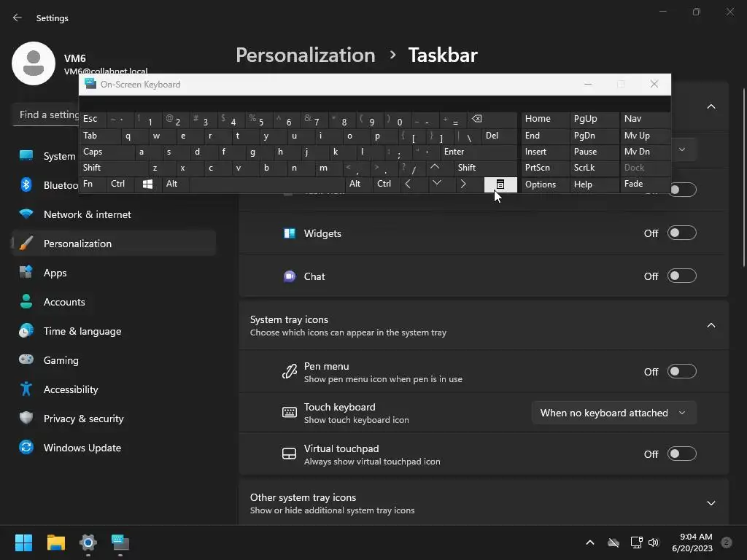Click the back arrow in Settings
This screenshot has height=560, width=747.
click(x=18, y=17)
